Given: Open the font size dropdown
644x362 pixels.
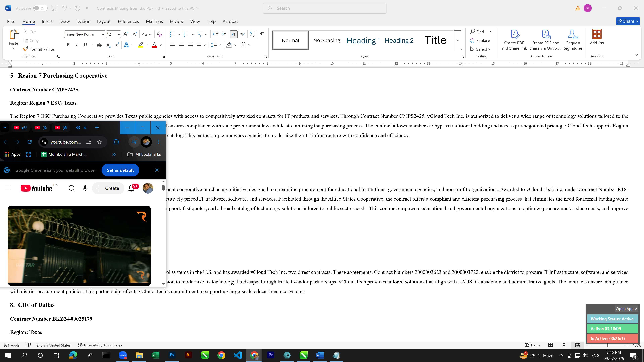Looking at the screenshot, I should tap(119, 35).
